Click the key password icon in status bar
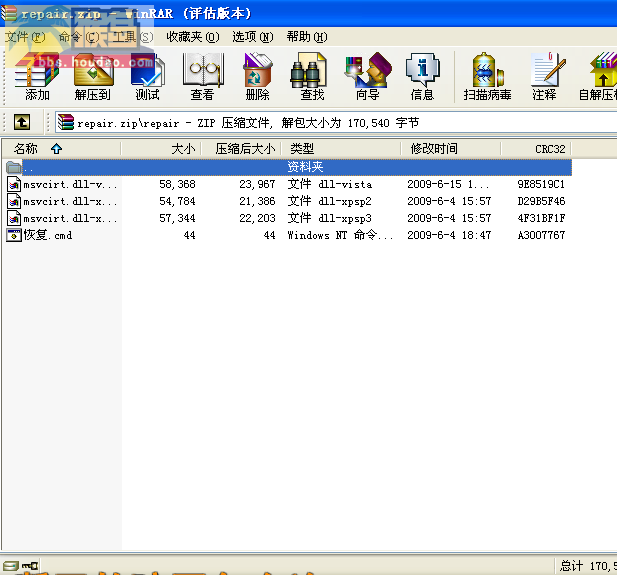 30,566
